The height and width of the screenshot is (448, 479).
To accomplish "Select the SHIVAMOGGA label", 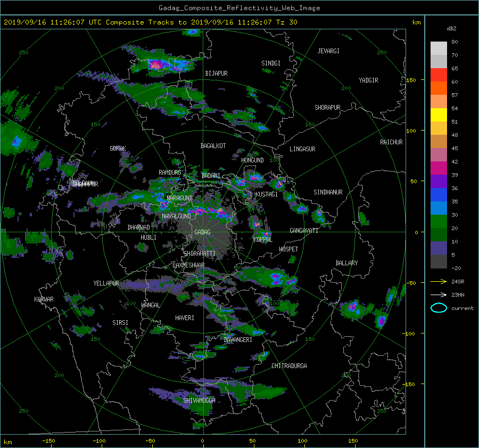I will coord(199,401).
